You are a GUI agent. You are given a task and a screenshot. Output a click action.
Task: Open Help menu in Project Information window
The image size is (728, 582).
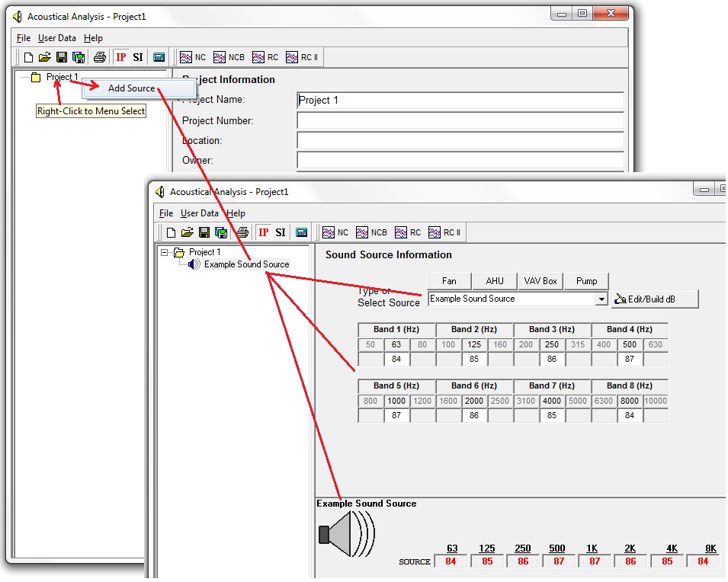pyautogui.click(x=93, y=39)
